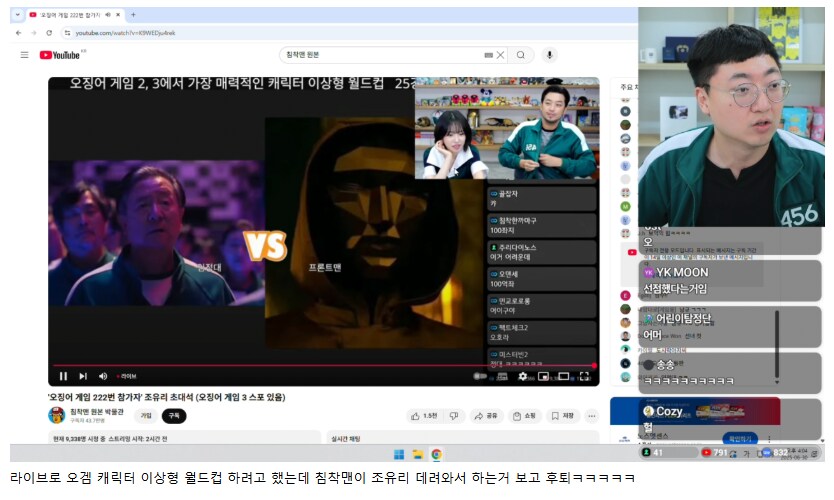This screenshot has height=500, width=834.
Task: Click the youtube.com address bar
Action: 351,33
